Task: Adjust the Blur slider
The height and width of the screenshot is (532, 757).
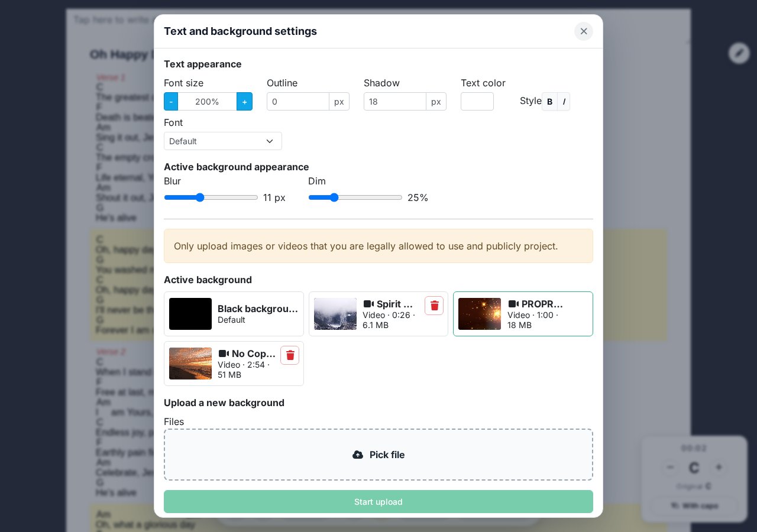Action: [x=211, y=197]
